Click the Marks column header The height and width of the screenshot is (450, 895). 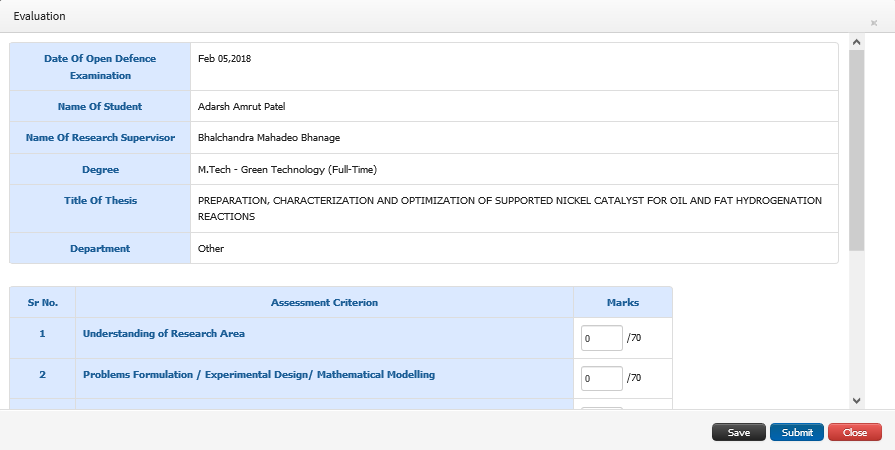click(x=623, y=303)
